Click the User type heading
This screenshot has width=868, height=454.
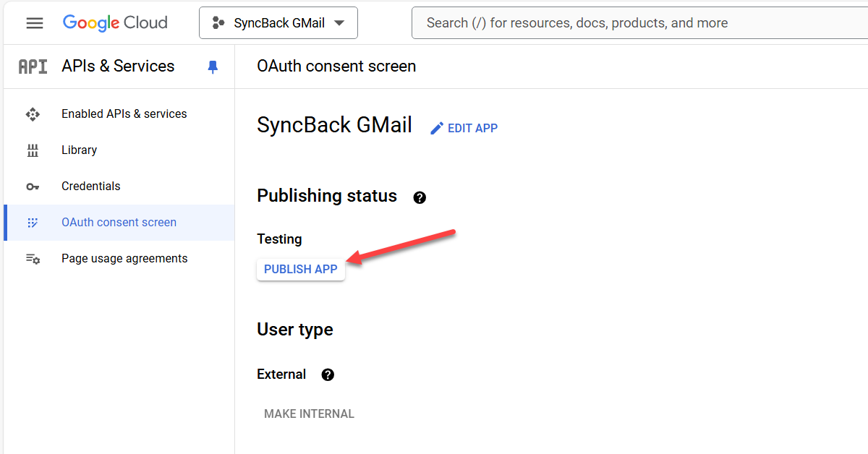pos(295,330)
